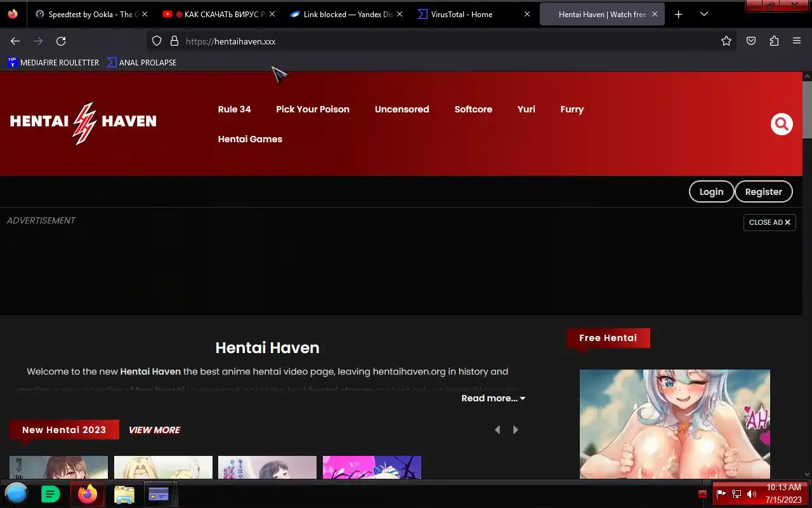This screenshot has width=812, height=508.
Task: Open File Explorer from the taskbar
Action: click(x=124, y=494)
